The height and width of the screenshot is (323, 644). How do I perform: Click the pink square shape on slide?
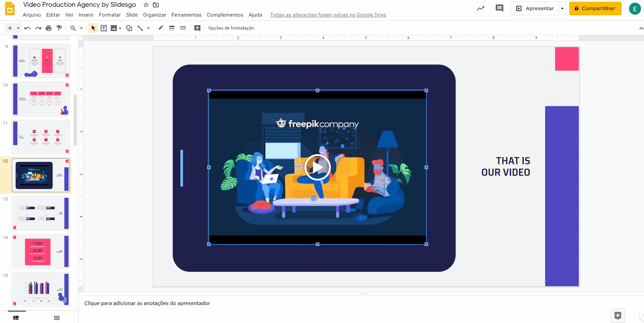[567, 59]
